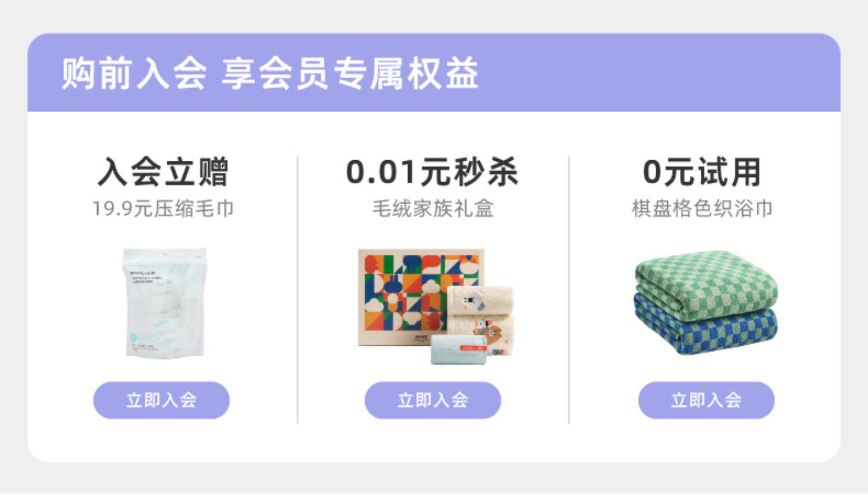Select the 棋盘格色织浴巾 subtitle
The image size is (868, 495).
[x=702, y=208]
